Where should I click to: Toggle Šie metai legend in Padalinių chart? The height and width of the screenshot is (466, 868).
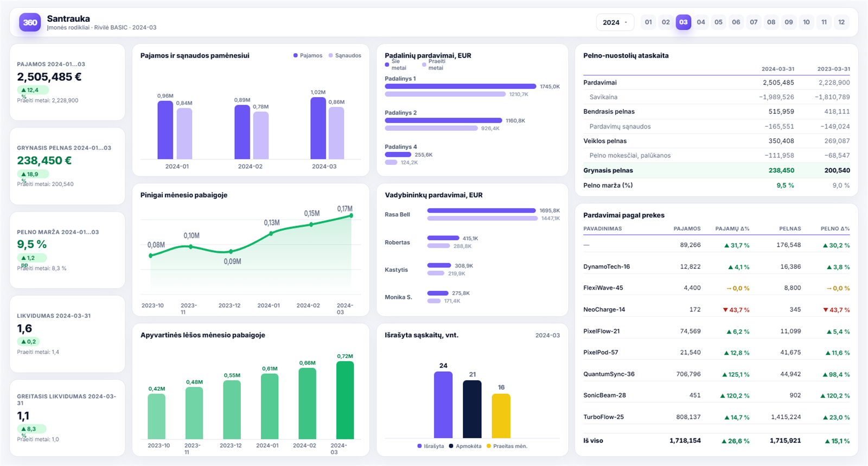click(x=396, y=65)
